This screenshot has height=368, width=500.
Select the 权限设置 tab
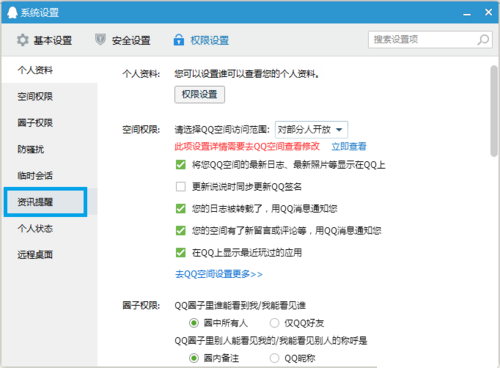[x=201, y=40]
